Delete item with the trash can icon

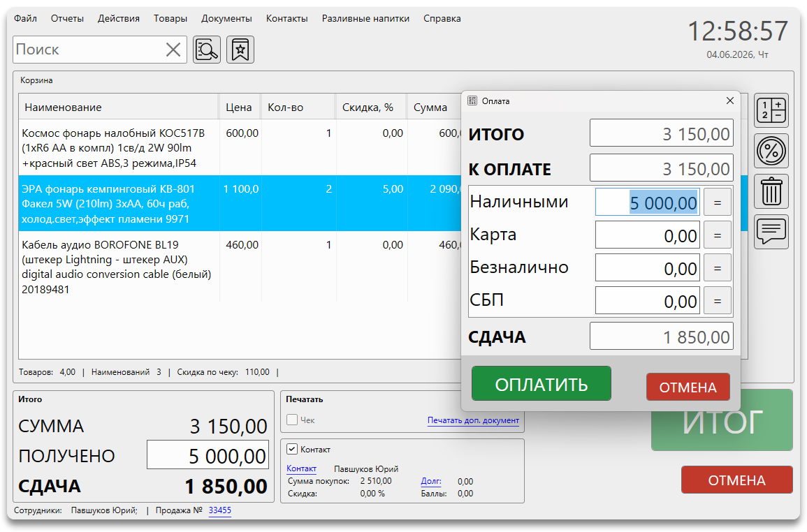point(771,191)
